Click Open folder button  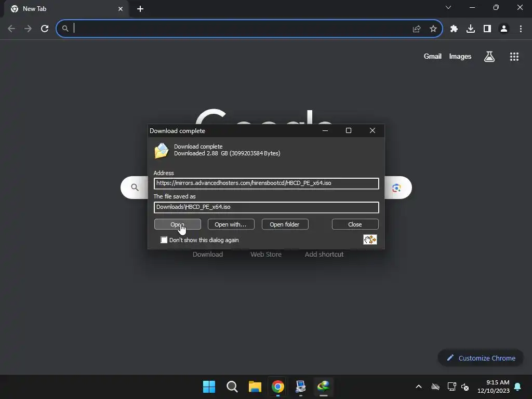285,224
